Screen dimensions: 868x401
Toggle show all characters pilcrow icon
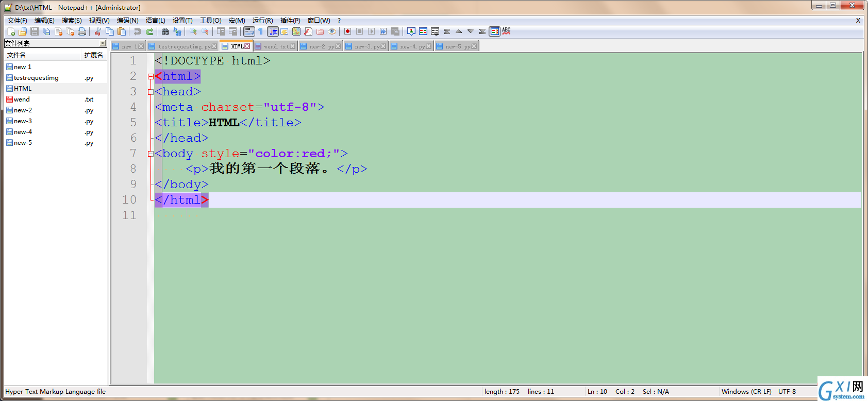261,31
